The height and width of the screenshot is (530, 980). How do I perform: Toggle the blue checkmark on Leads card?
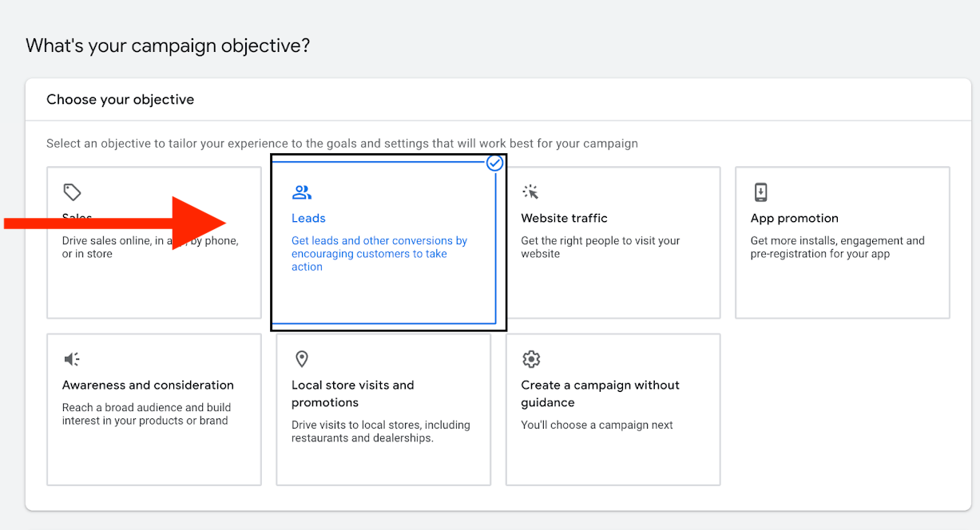495,164
